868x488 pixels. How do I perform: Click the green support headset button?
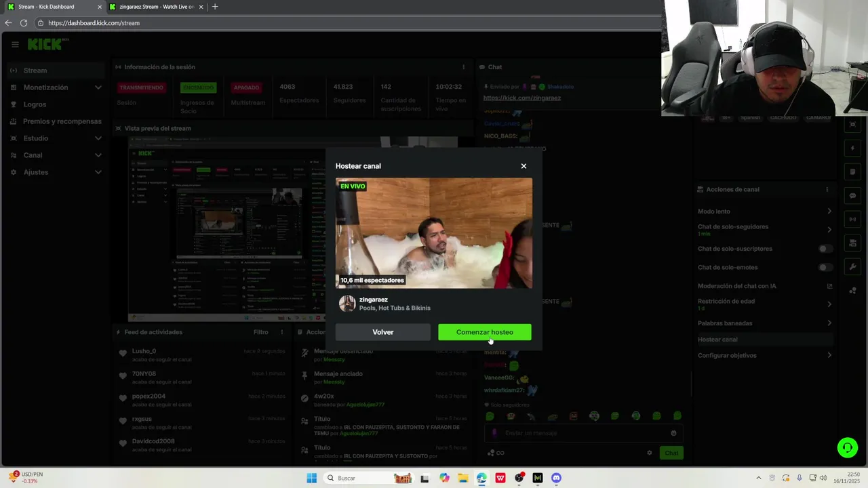point(847,447)
